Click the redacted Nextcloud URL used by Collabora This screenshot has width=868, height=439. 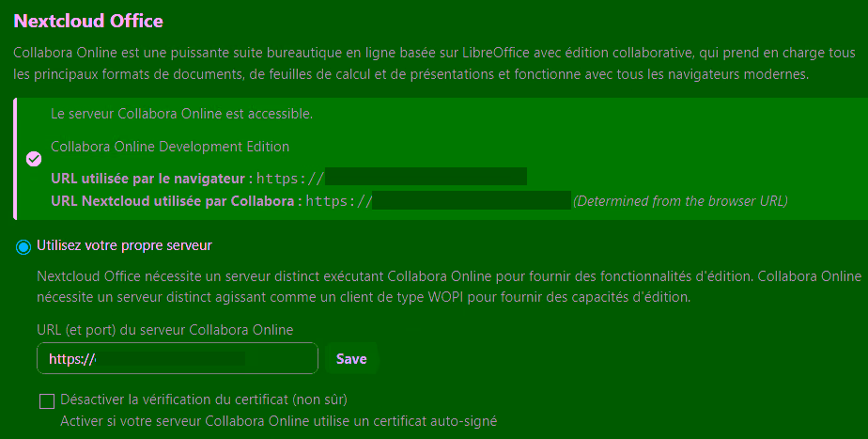472,200
